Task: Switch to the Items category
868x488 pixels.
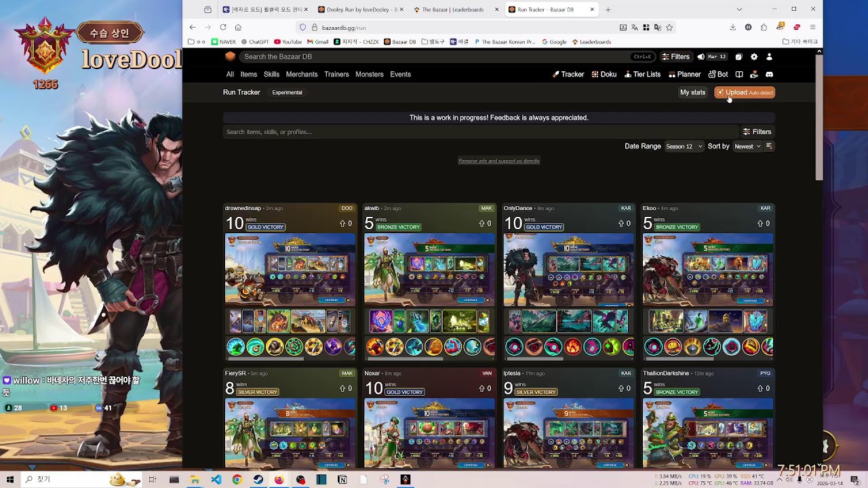Action: (249, 75)
